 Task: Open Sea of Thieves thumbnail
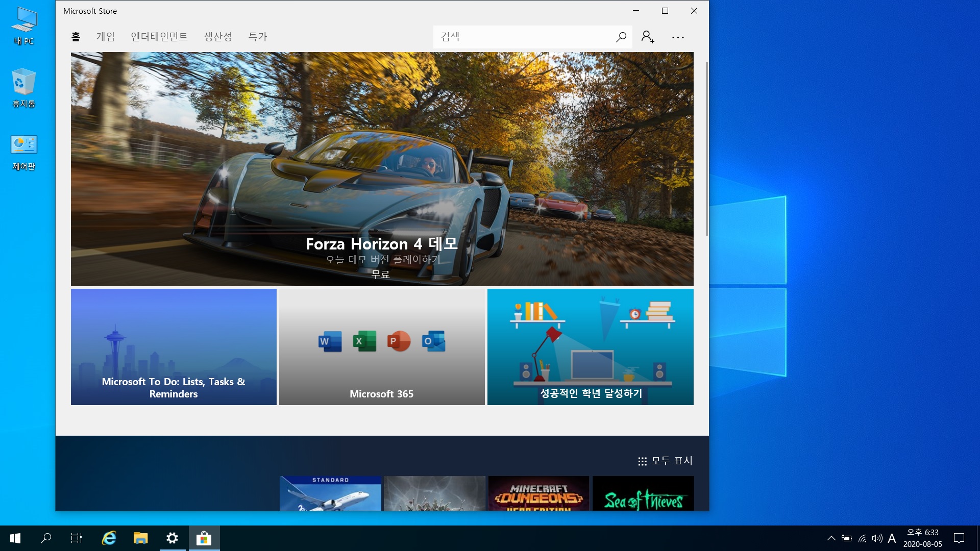643,493
